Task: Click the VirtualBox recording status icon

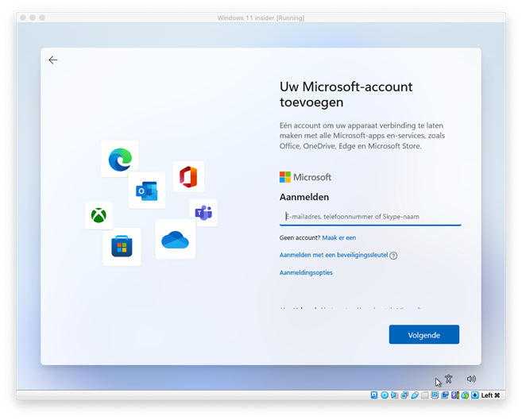Action: (x=445, y=395)
